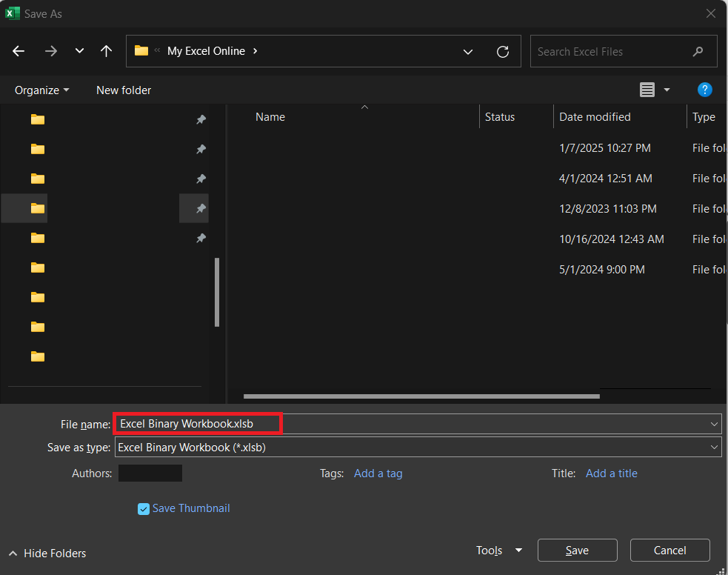Change view with the view icon
Viewport: 728px width, 575px height.
pos(647,90)
